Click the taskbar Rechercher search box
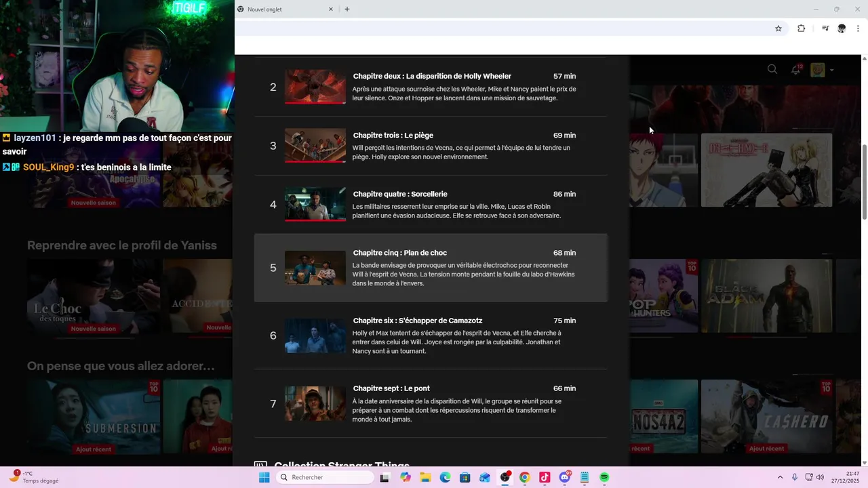This screenshot has height=488, width=868. tap(325, 477)
